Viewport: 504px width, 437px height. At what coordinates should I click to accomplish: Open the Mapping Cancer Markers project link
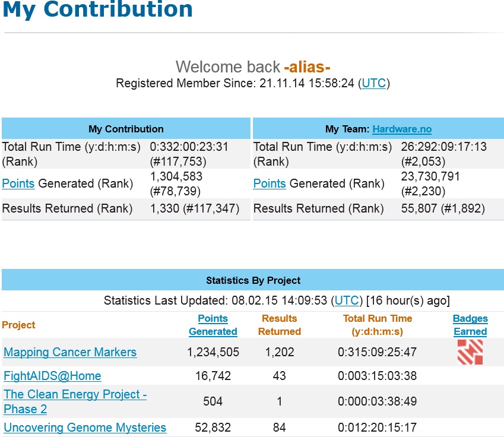point(70,352)
